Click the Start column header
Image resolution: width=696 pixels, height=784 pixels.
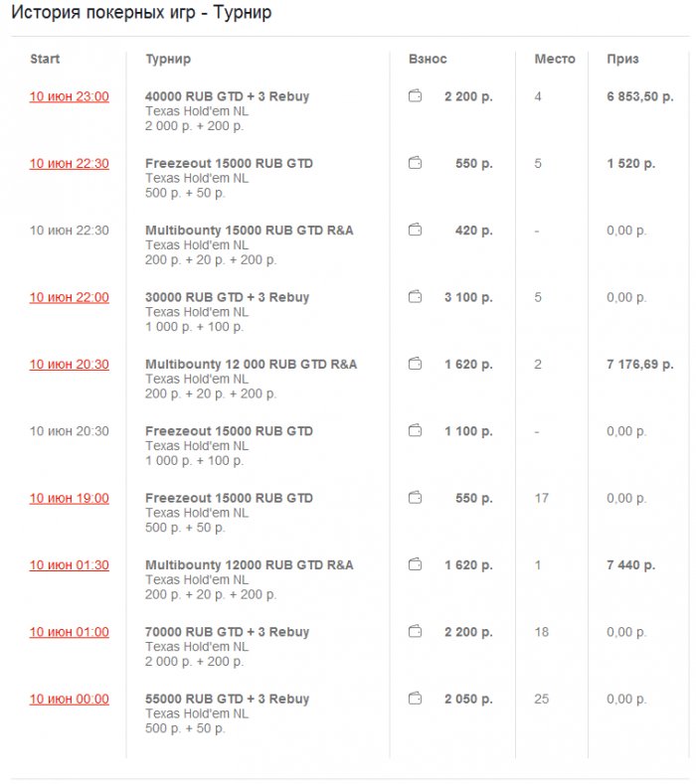(45, 60)
